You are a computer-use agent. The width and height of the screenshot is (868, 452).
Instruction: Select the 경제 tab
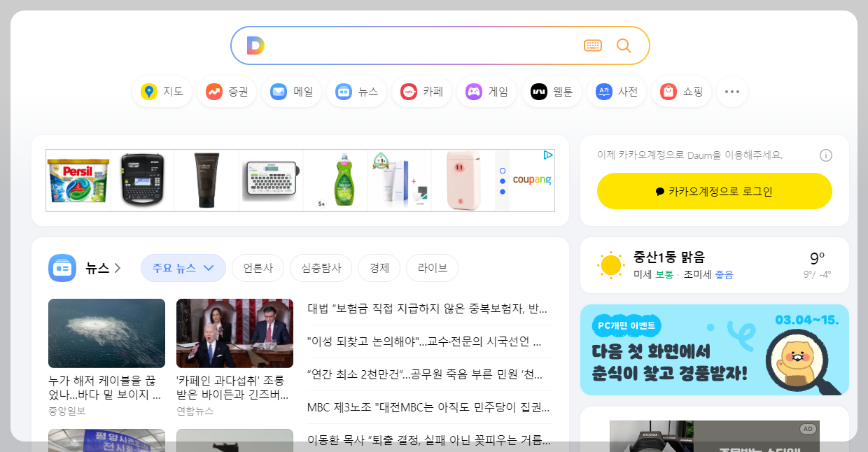(x=379, y=268)
